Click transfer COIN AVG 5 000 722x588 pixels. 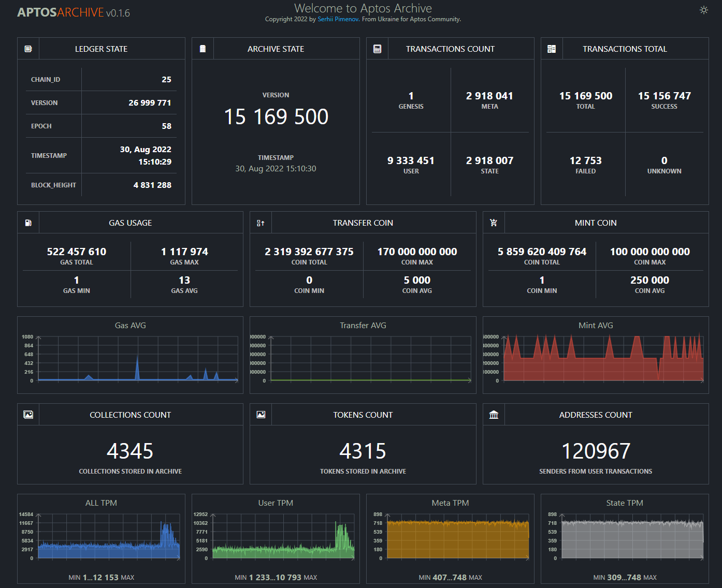click(x=417, y=280)
